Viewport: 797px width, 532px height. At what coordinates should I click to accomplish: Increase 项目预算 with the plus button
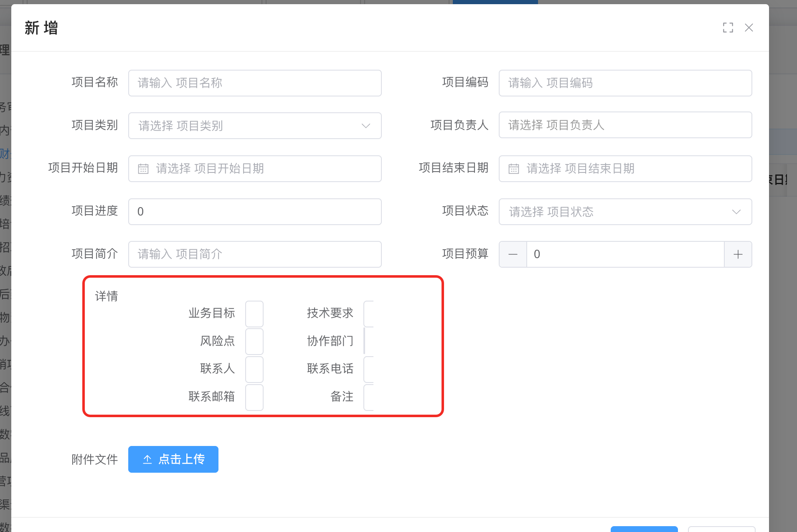pyautogui.click(x=738, y=254)
